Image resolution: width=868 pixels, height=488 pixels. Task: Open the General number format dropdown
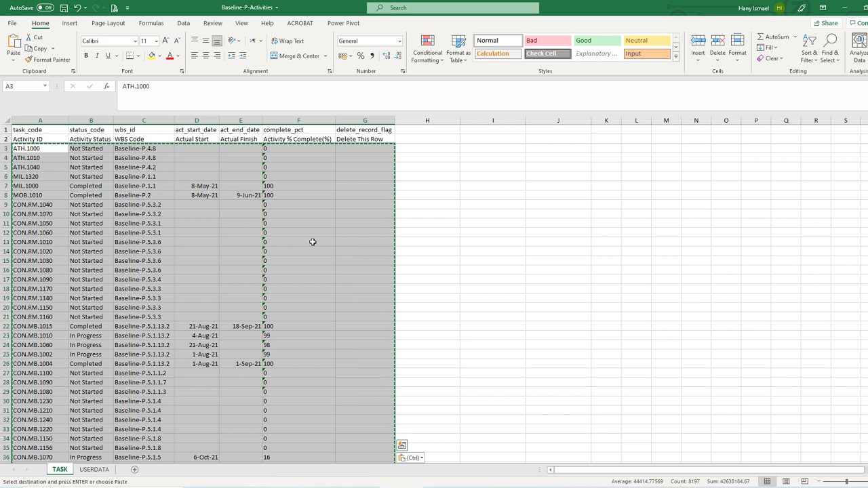(x=399, y=41)
